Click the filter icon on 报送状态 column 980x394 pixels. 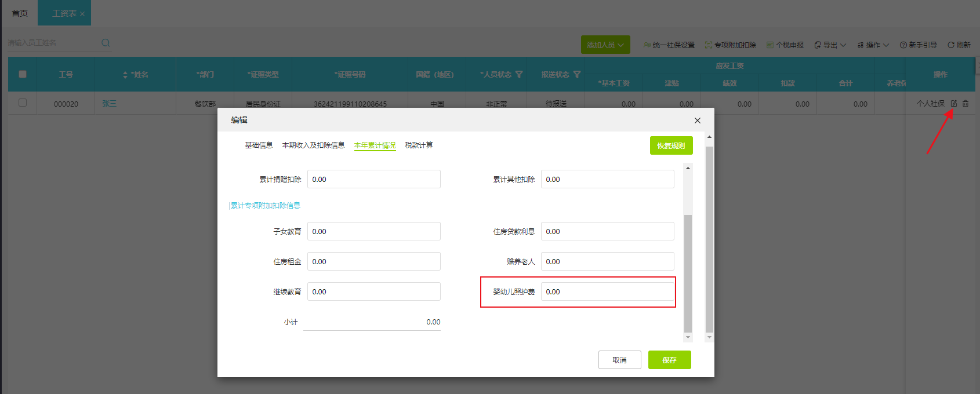pos(577,75)
